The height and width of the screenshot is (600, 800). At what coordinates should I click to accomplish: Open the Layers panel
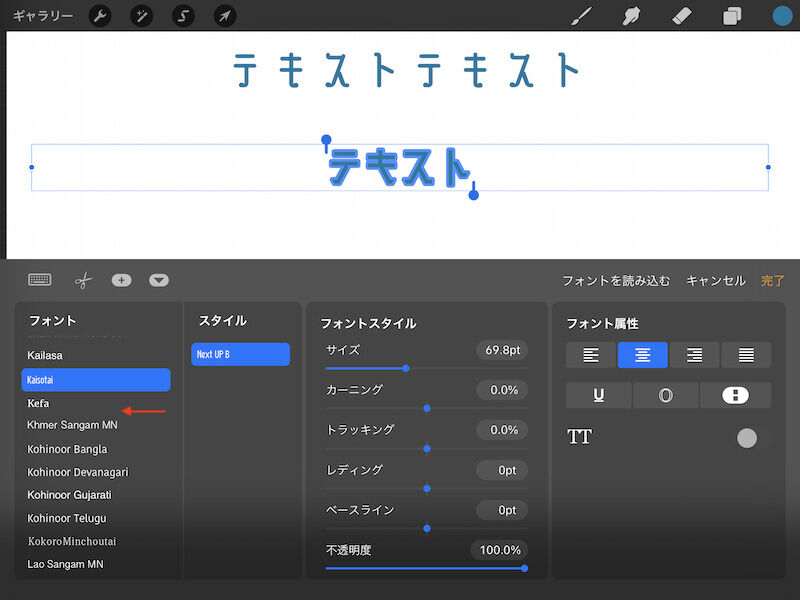(x=732, y=16)
